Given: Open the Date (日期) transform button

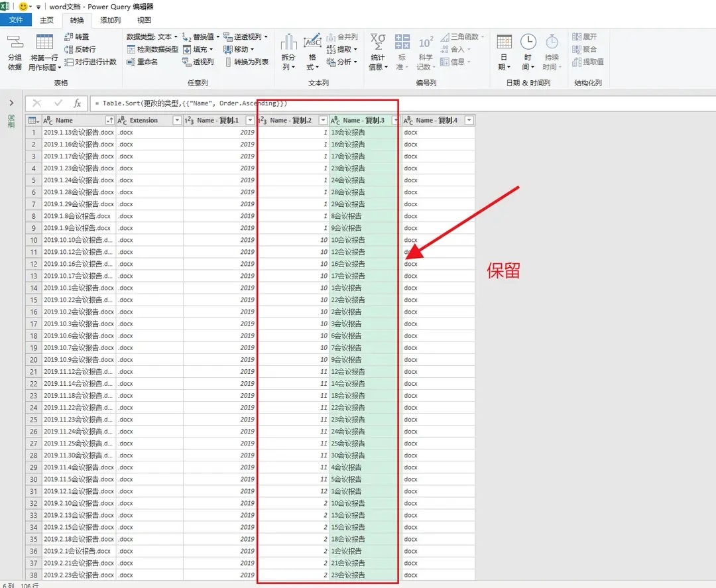Looking at the screenshot, I should 504,53.
